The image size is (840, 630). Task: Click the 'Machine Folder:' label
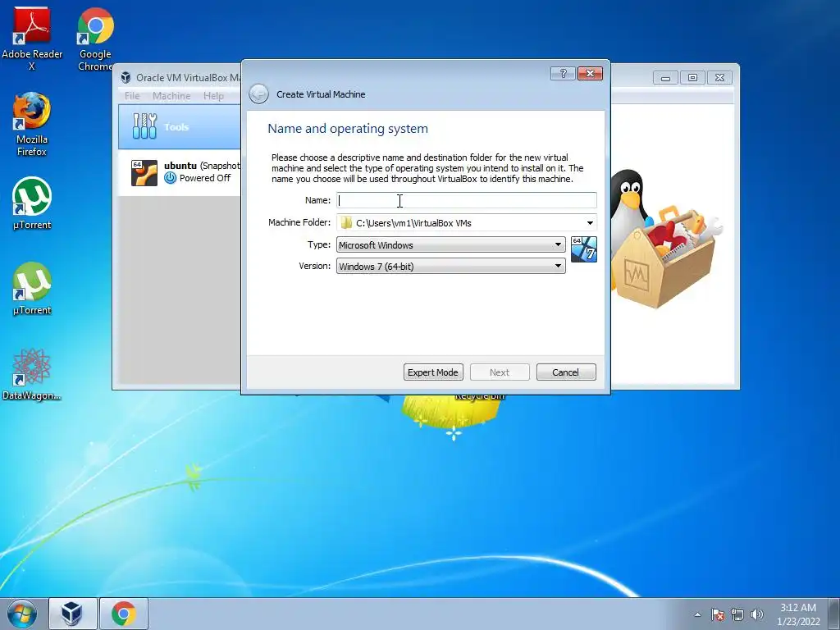pos(299,222)
